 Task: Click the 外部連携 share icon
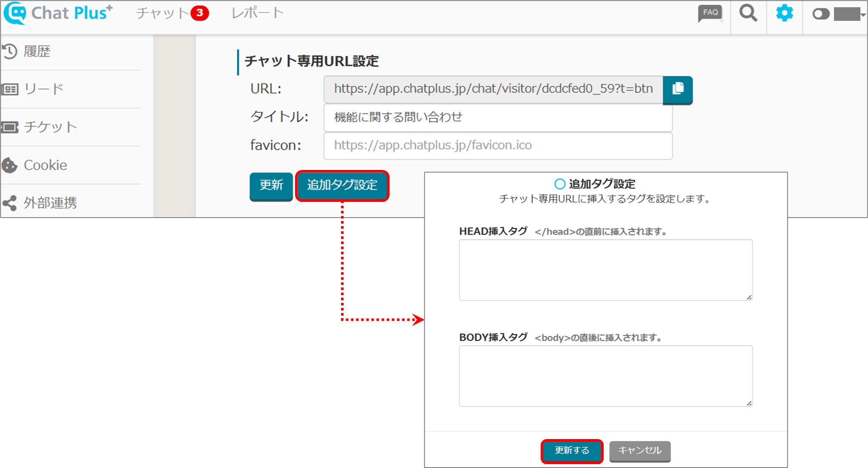pyautogui.click(x=10, y=203)
